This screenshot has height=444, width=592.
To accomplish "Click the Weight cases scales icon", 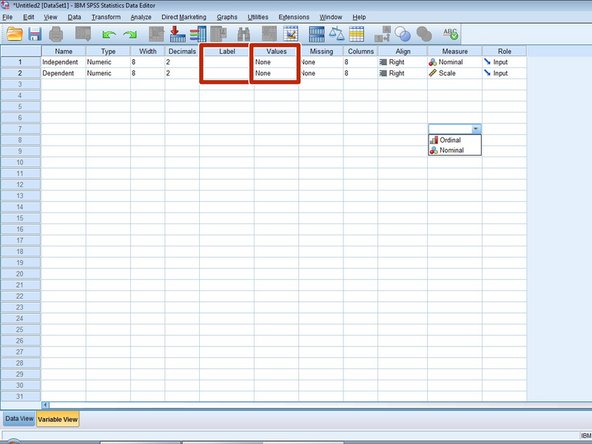I will click(x=336, y=34).
